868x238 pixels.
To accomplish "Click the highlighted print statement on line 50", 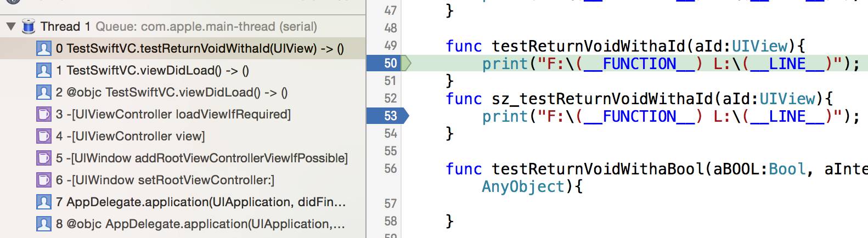I will point(670,64).
